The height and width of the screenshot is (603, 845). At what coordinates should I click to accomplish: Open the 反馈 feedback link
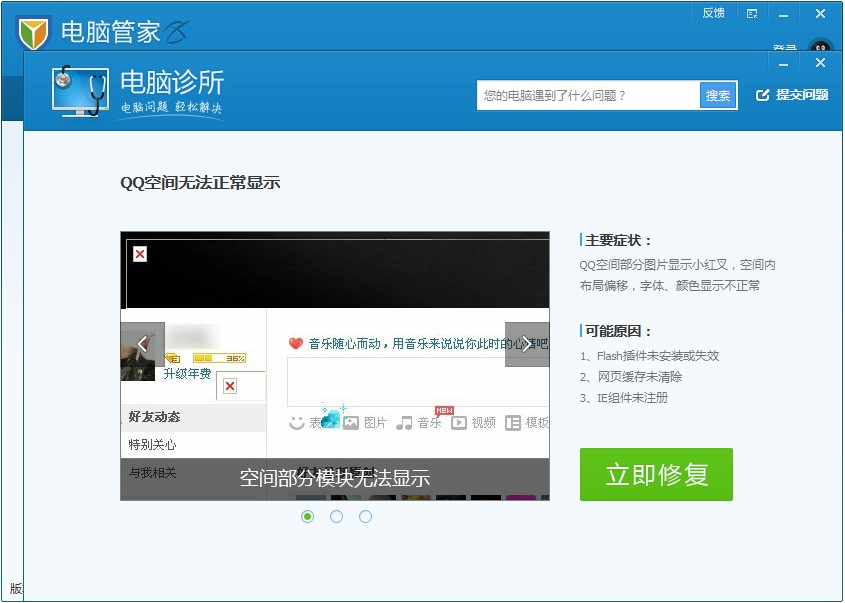(x=712, y=13)
